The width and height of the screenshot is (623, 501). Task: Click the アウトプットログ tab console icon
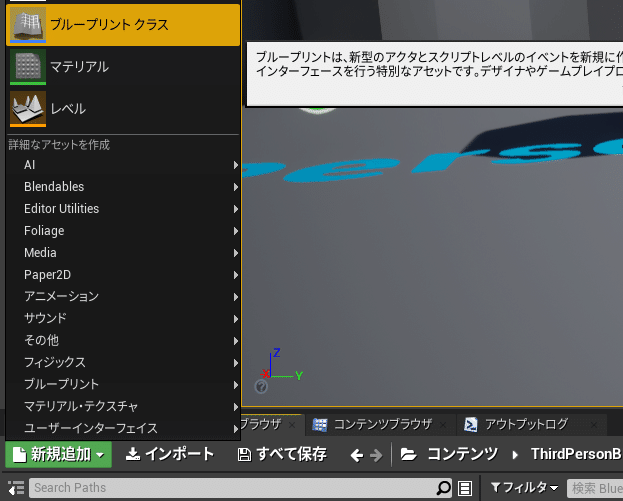click(x=471, y=425)
